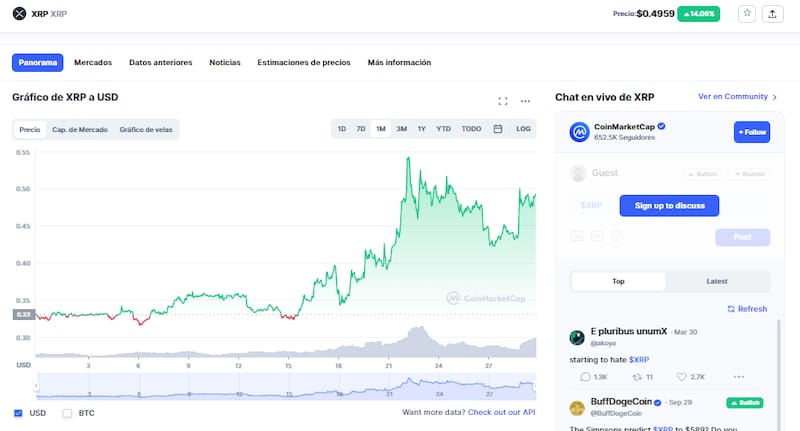Click Sign up to discuss button
800x431 pixels.
pos(669,206)
